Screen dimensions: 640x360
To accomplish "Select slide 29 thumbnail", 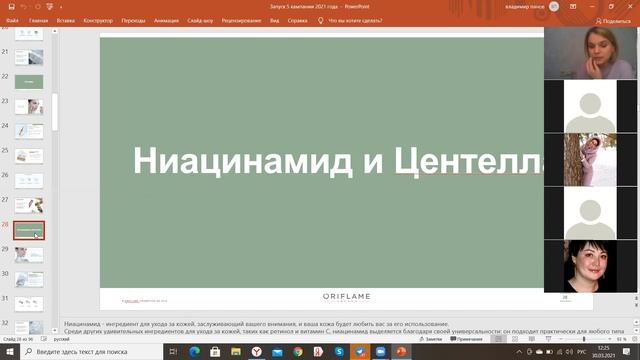I will (29, 255).
